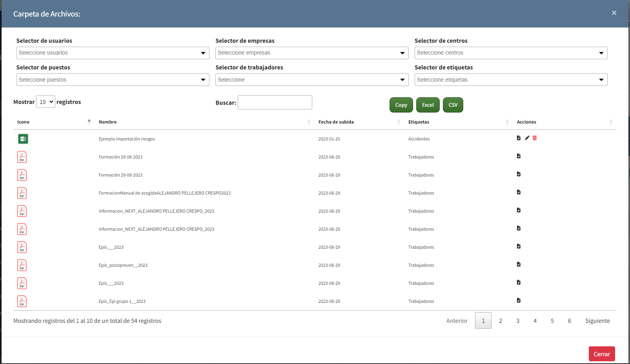Viewport: 630px width, 364px height.
Task: Open the Selector de empresas dropdown
Action: [312, 53]
